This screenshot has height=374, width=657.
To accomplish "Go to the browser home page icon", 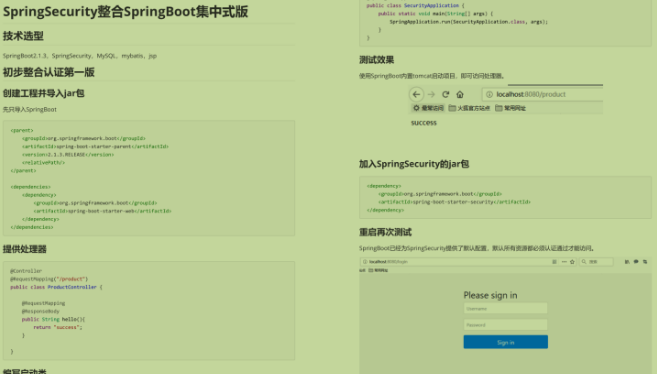I will (460, 94).
